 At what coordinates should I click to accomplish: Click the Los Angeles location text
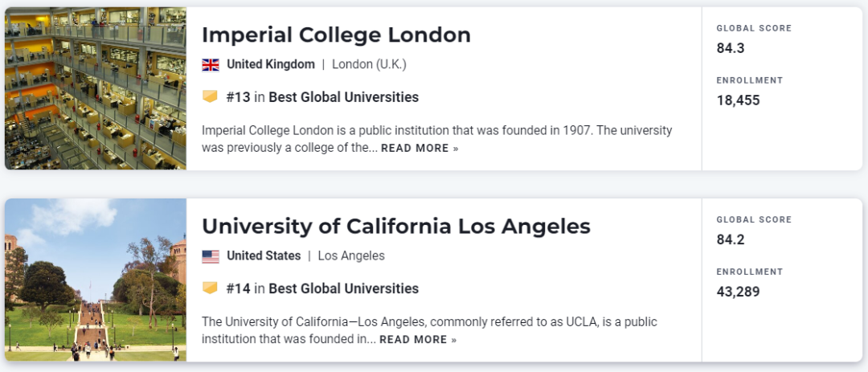coord(351,256)
